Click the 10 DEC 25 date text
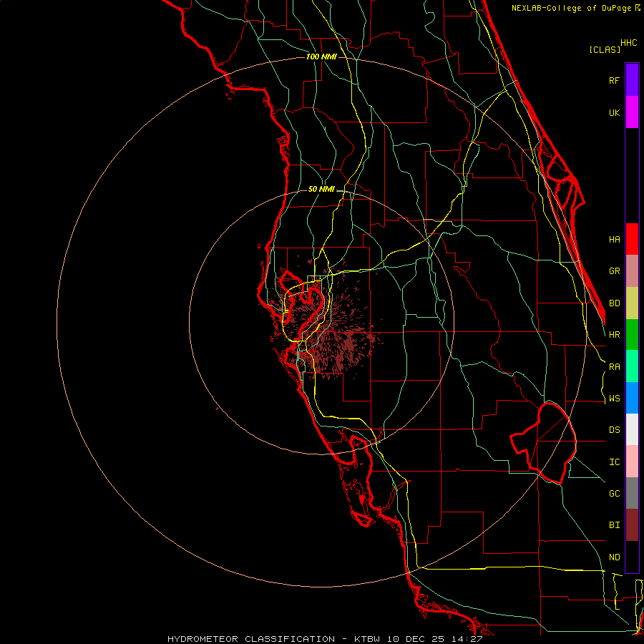 (x=417, y=639)
